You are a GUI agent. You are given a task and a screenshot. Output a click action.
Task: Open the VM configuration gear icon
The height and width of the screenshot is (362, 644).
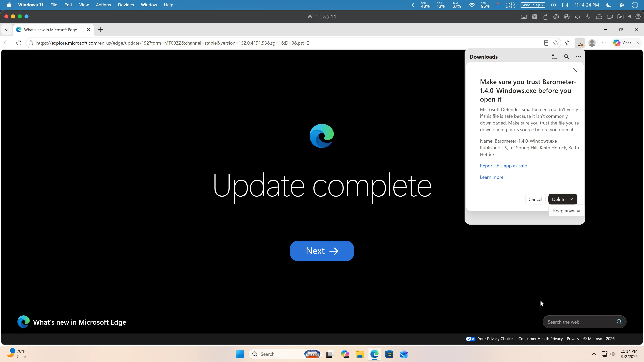pos(638,16)
